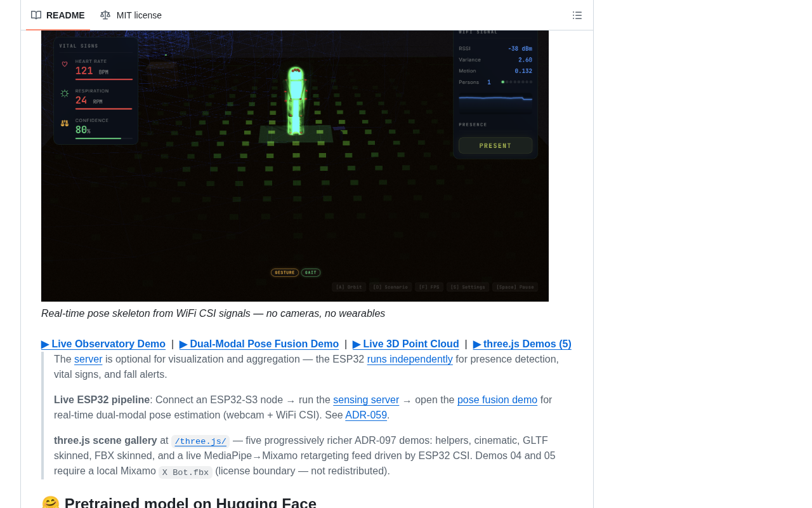Viewport: 812px width, 508px height.
Task: Click the Pretrained model on Hugging Face heading
Action: tap(179, 503)
